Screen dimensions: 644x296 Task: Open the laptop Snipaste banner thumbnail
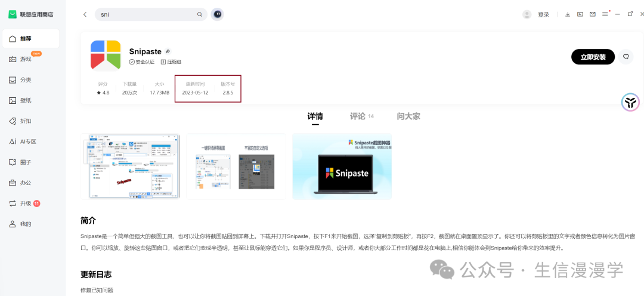(342, 166)
